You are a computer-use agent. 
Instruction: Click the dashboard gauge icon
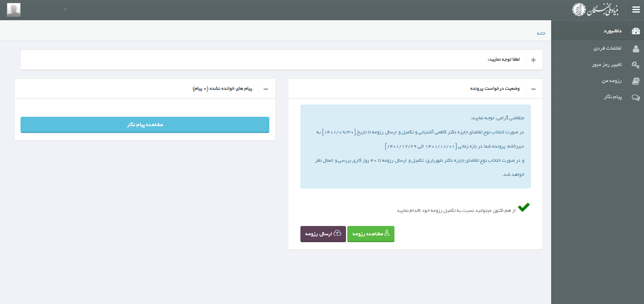click(x=636, y=31)
